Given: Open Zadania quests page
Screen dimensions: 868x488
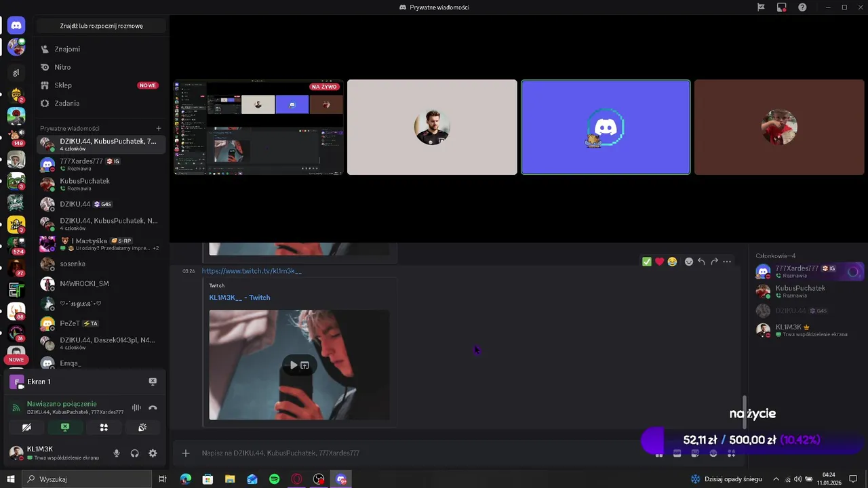Looking at the screenshot, I should click(102, 103).
